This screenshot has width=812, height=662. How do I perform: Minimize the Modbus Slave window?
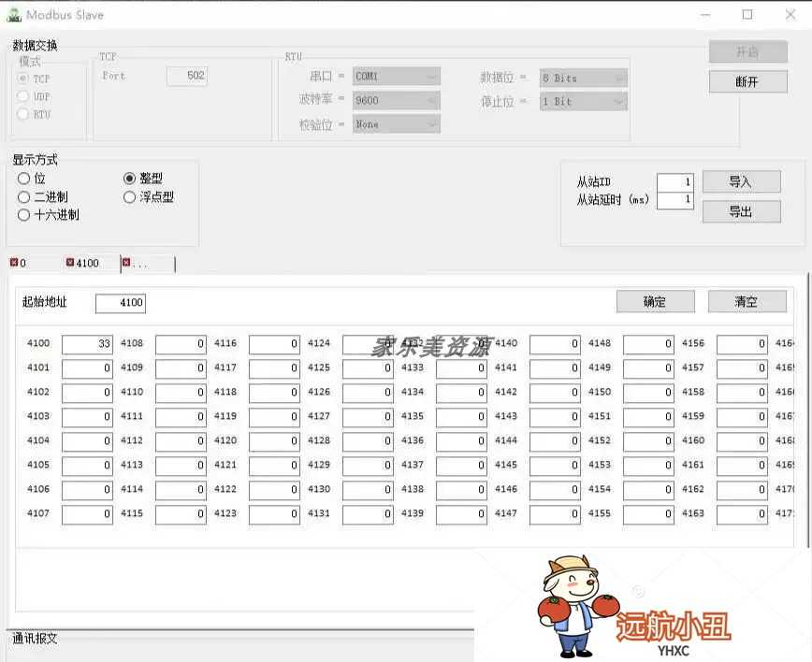(705, 15)
